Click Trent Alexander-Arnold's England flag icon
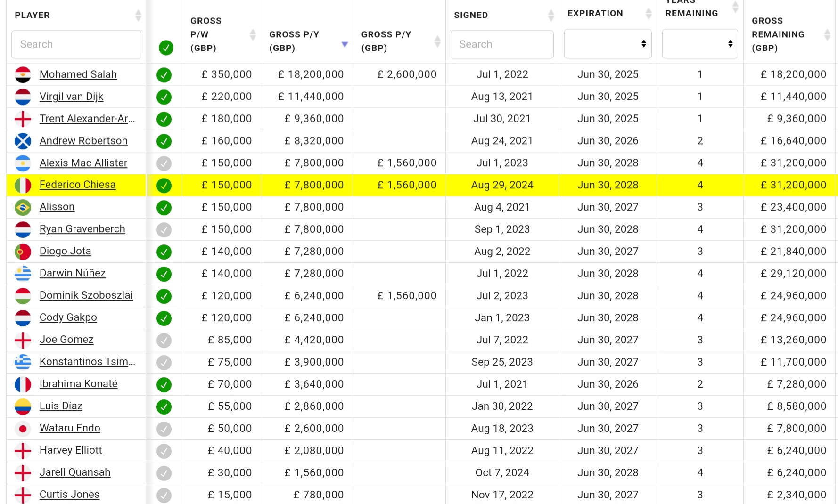Screen dimensions: 838x504 point(23,119)
